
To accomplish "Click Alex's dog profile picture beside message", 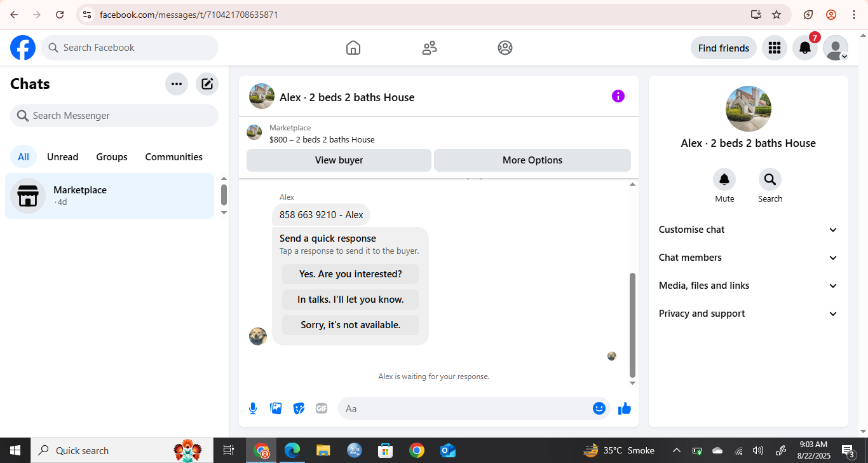I will click(258, 336).
